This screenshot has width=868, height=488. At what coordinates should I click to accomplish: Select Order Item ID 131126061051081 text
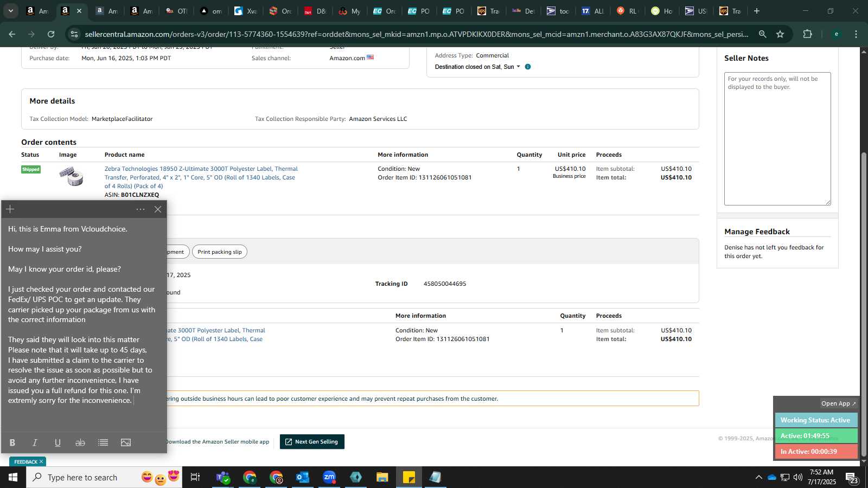coord(425,177)
